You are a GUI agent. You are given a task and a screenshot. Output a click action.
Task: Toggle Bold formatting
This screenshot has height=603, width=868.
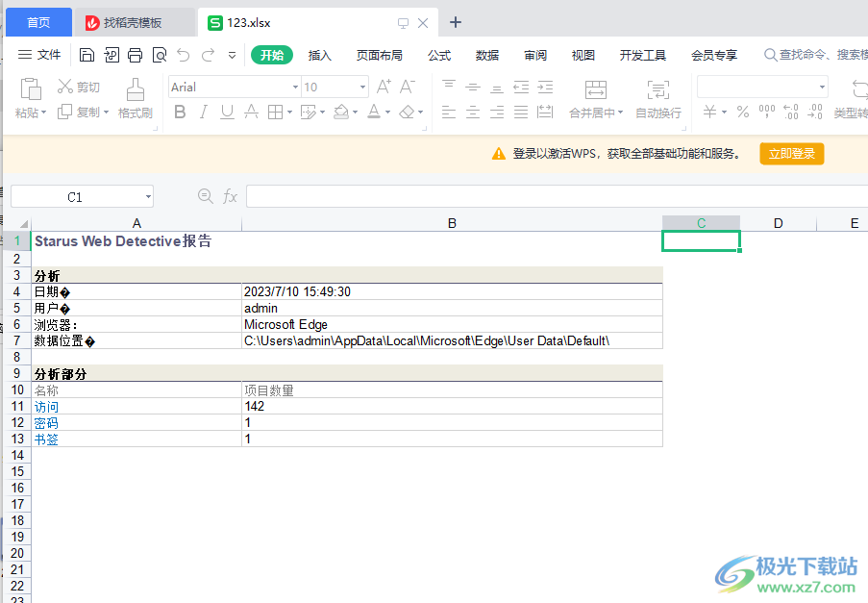(180, 112)
